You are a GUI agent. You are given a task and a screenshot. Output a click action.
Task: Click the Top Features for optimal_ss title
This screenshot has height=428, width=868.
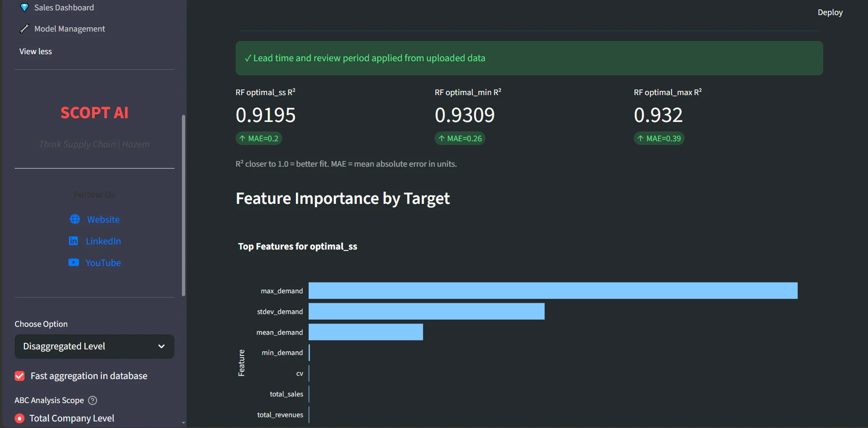[x=297, y=246]
